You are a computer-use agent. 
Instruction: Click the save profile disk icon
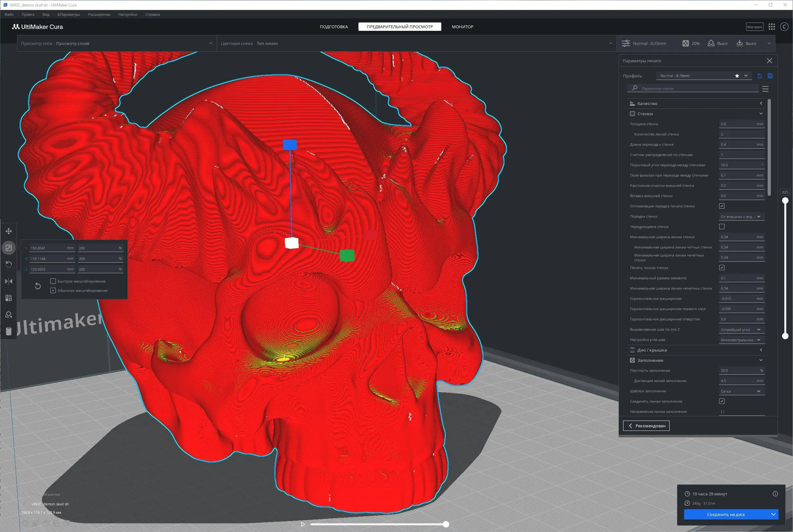pos(770,76)
